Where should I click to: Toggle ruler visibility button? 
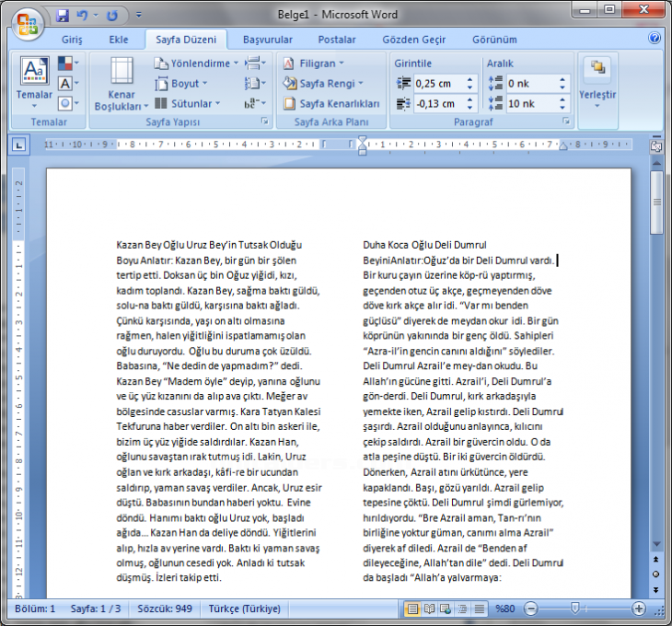(x=656, y=146)
